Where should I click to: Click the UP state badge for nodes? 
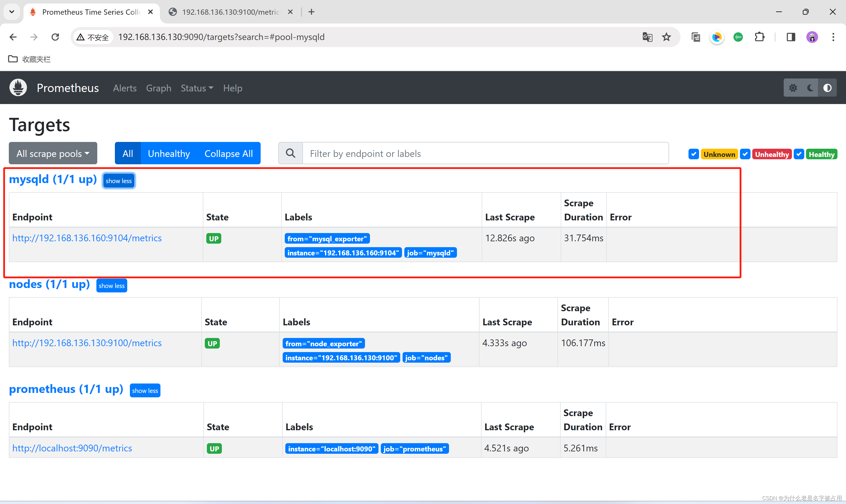(212, 343)
